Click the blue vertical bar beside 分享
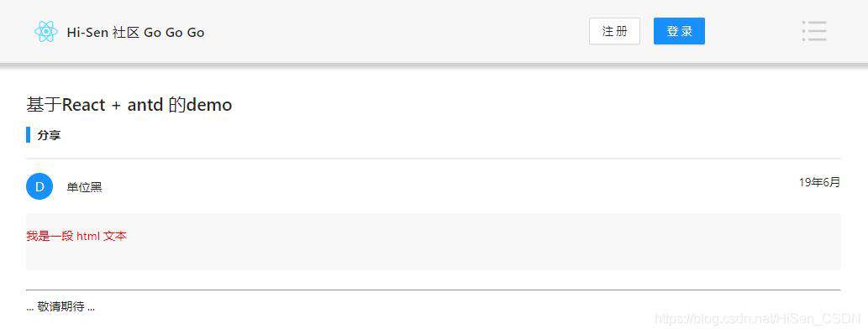 point(29,135)
